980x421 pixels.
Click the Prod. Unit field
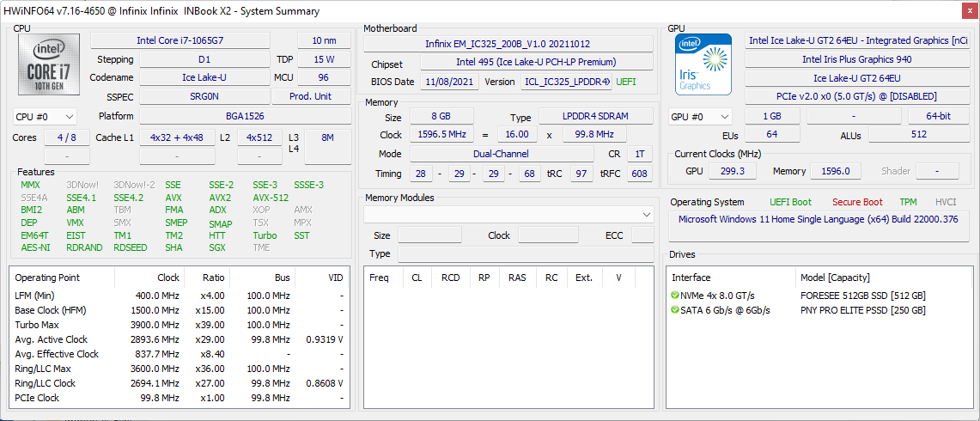pos(311,96)
